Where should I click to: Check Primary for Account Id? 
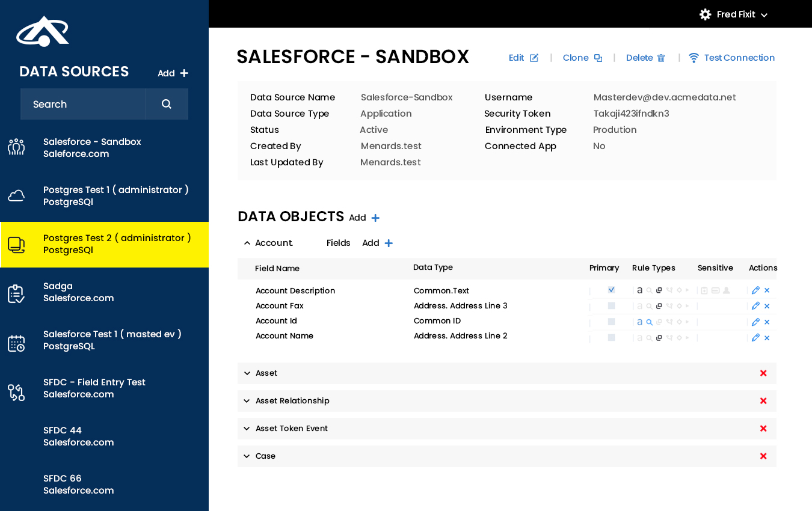coord(611,322)
